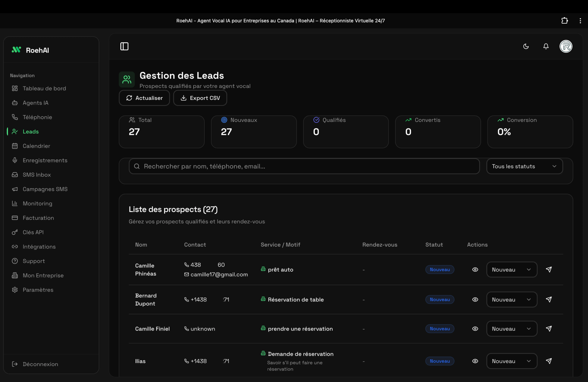
Task: View details of Camille Phinéas lead
Action: pyautogui.click(x=475, y=270)
